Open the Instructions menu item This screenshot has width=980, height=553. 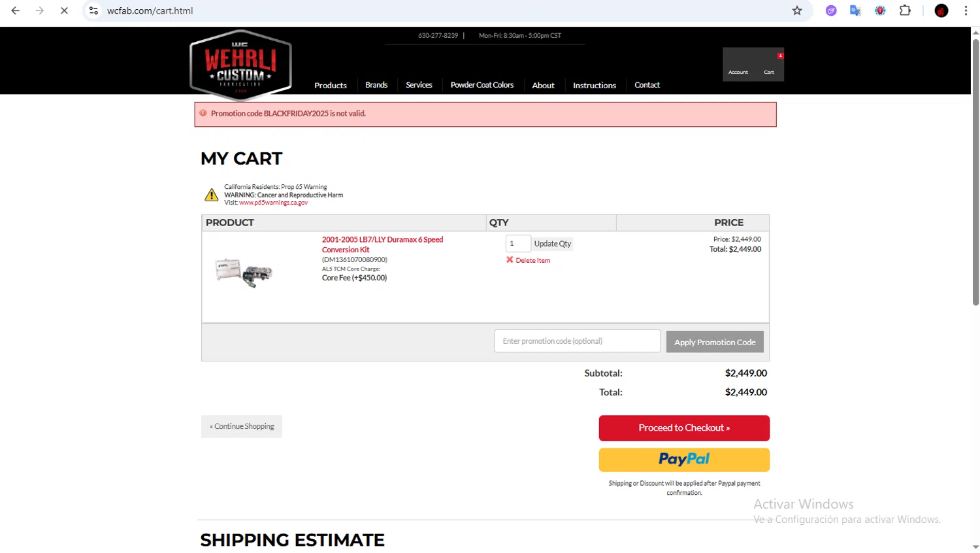(x=595, y=86)
